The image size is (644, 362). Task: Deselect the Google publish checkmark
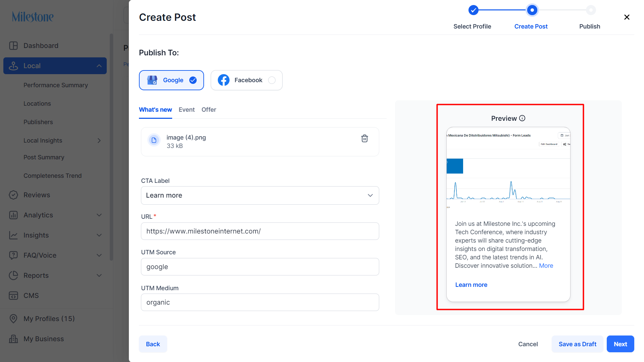[193, 80]
